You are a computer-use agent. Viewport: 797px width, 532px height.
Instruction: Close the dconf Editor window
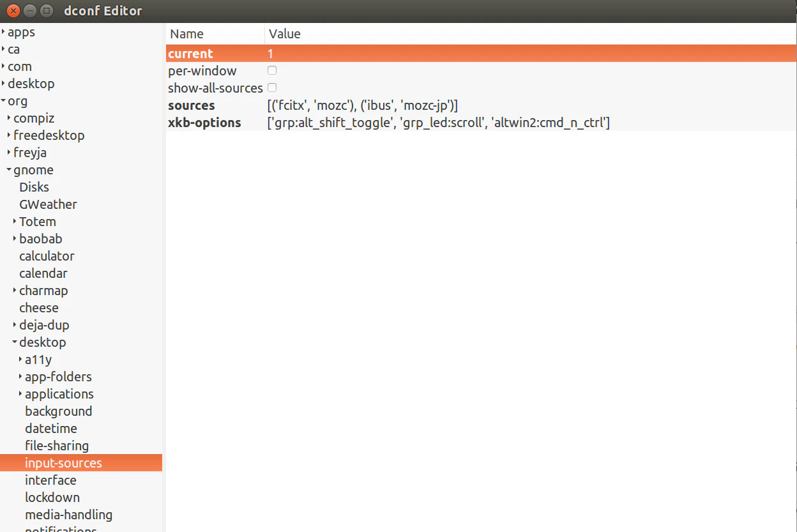tap(13, 11)
